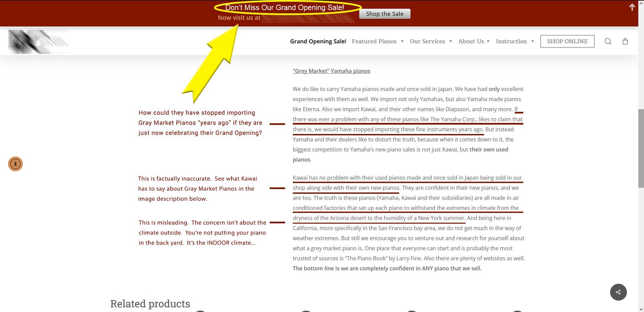The width and height of the screenshot is (644, 312).
Task: Click the SHOP ONLINE button
Action: pos(567,41)
